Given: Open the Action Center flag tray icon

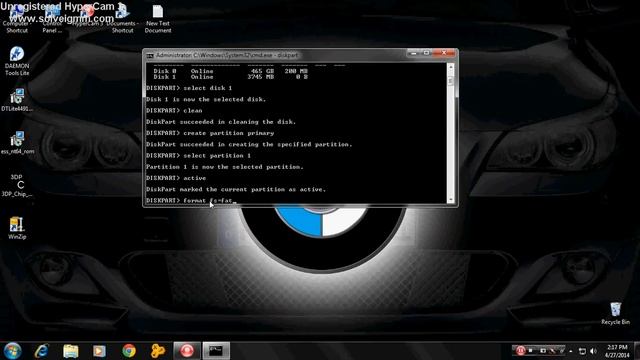Looking at the screenshot, I should coord(582,351).
